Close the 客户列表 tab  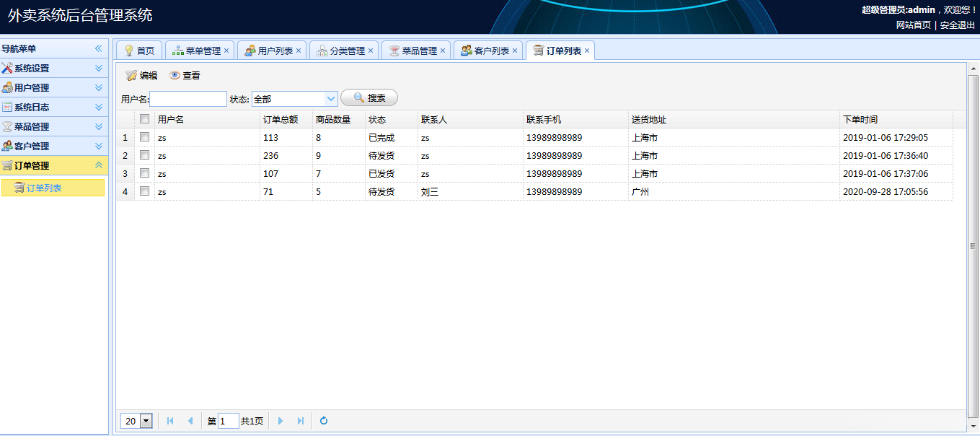515,51
